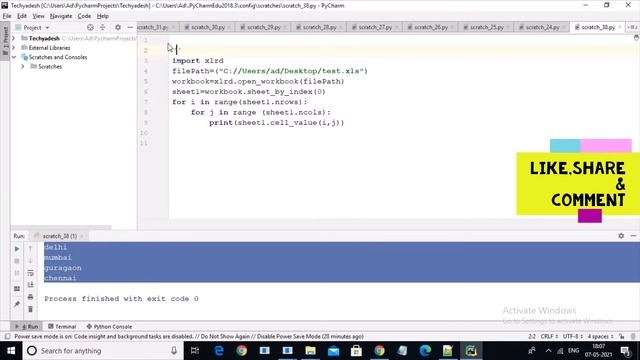This screenshot has width=640, height=360.
Task: Rerun the script with green play icon
Action: 17,249
